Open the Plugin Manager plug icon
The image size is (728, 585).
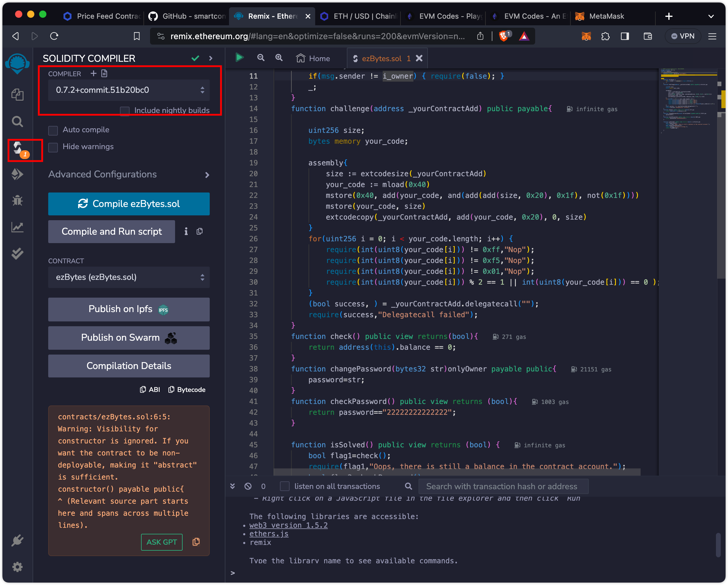coord(17,540)
